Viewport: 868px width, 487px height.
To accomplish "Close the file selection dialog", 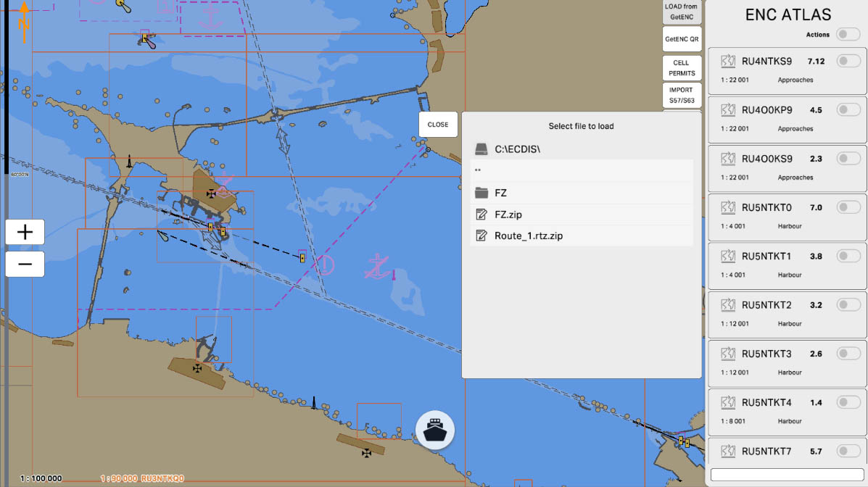I will click(438, 125).
